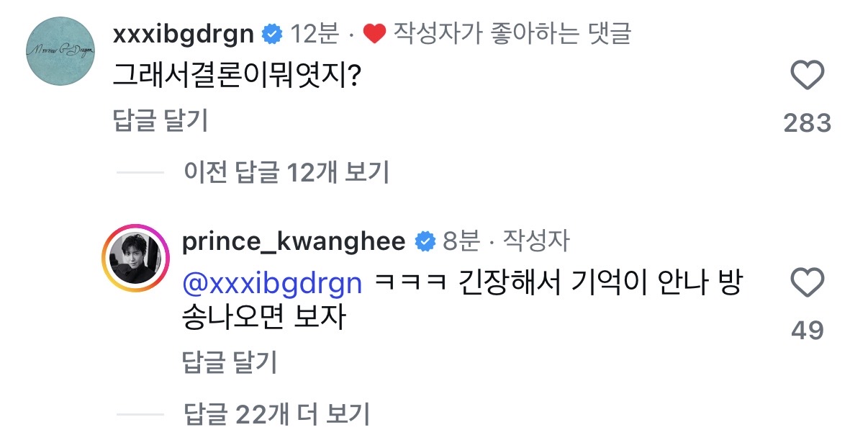Viewport: 868px width, 448px height.
Task: Like prince_kwanghee's reply with heart icon
Action: coord(807,283)
